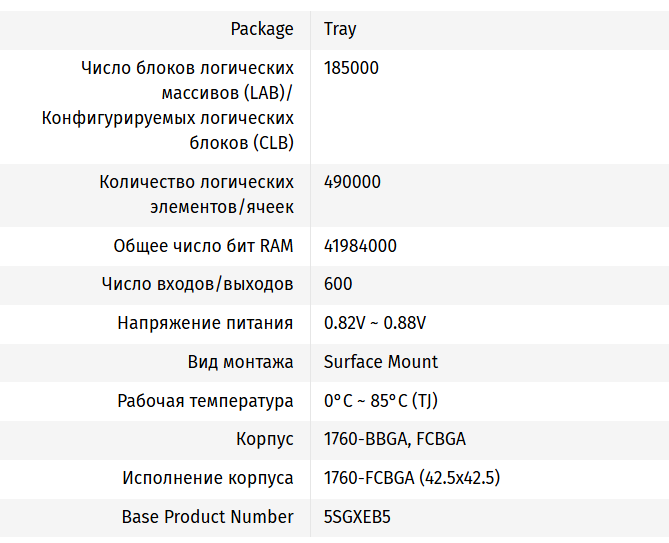Select the 'Surface Mount' value

[381, 362]
